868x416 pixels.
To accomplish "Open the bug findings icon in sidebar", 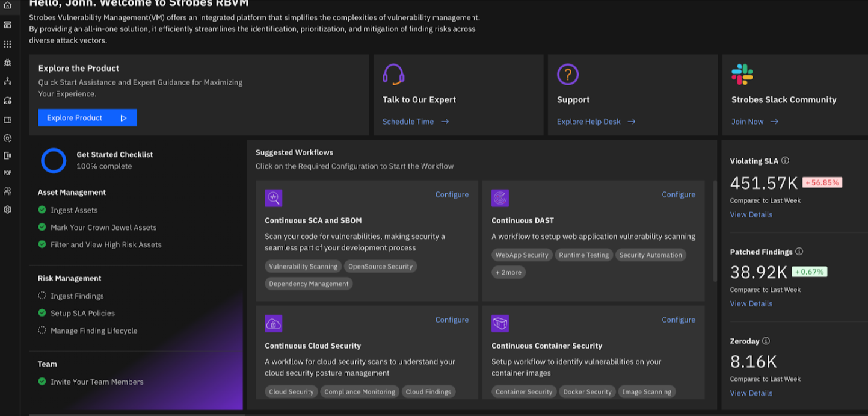I will click(7, 62).
